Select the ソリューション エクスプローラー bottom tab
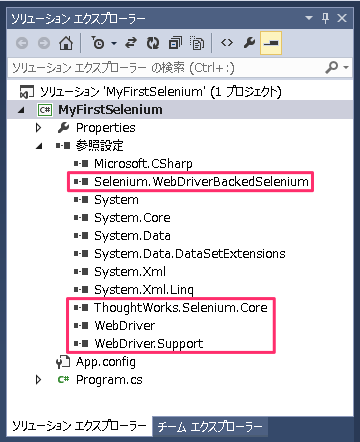360x442 pixels. coord(79,426)
